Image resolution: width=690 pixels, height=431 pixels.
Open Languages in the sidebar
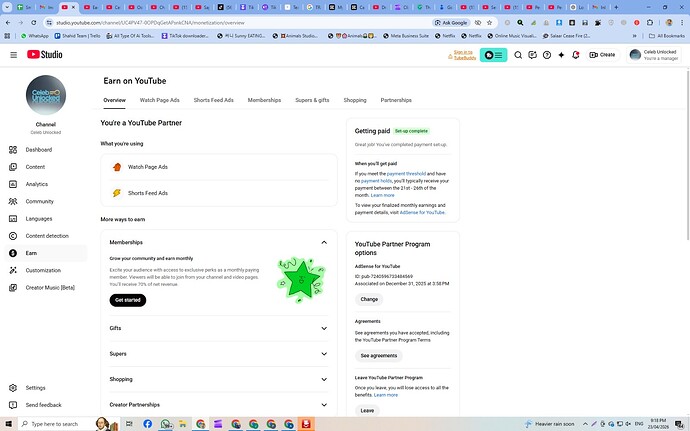(x=39, y=218)
